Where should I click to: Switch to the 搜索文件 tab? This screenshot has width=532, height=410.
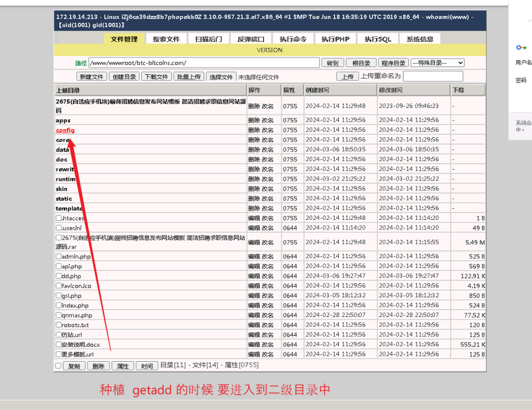(x=166, y=39)
